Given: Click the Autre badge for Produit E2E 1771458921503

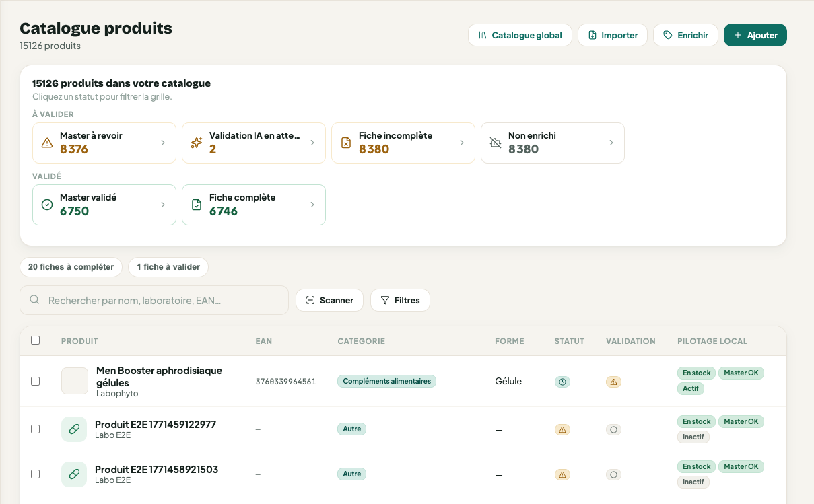Looking at the screenshot, I should click(x=351, y=474).
